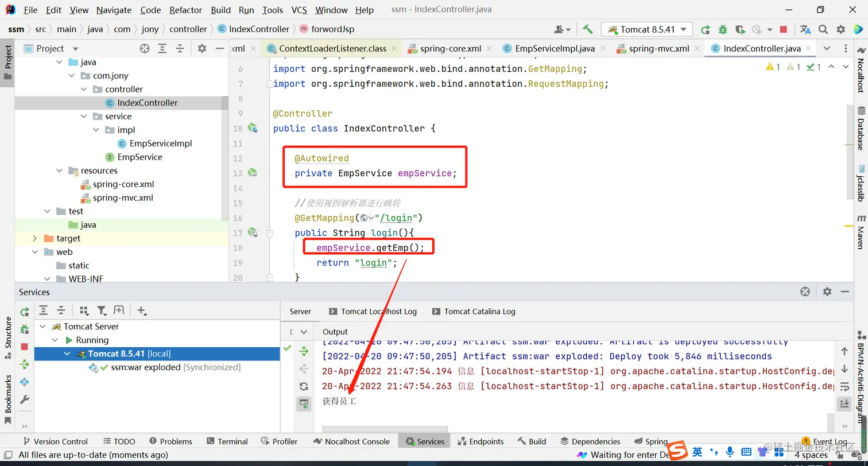Open the Build menu

(x=220, y=10)
